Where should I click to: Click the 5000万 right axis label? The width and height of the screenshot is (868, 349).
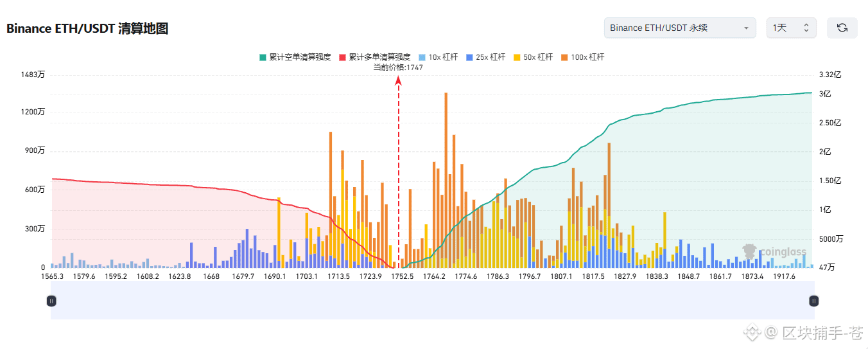coord(831,238)
